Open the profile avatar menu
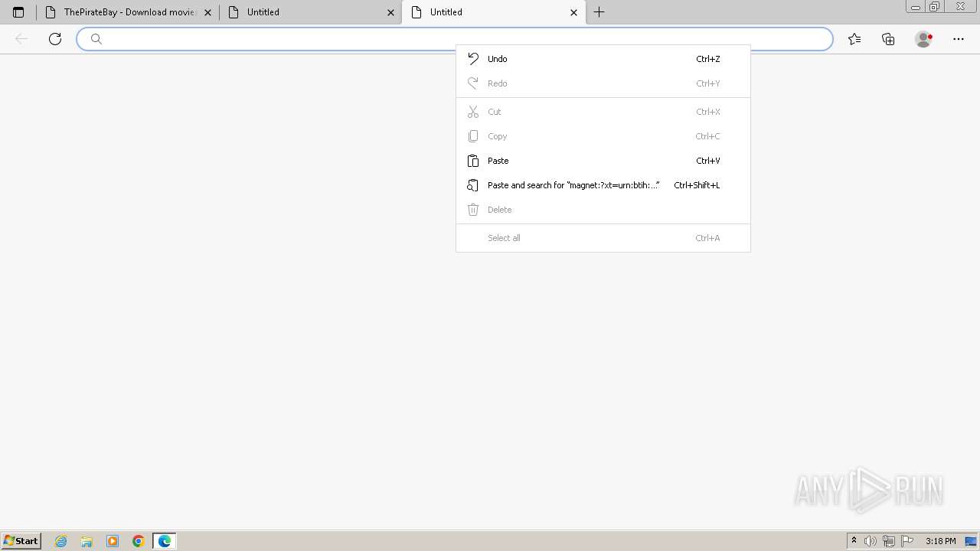The width and height of the screenshot is (980, 551). pos(923,39)
